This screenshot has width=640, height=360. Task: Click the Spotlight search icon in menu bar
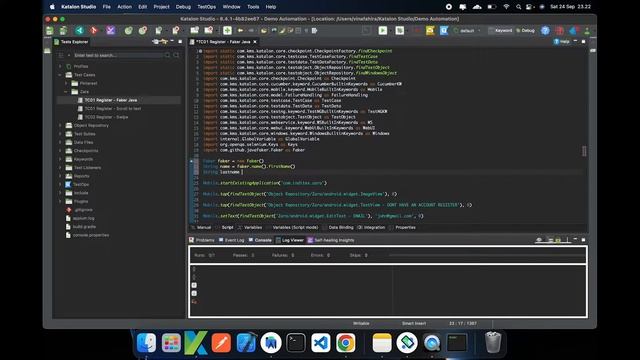(518, 7)
